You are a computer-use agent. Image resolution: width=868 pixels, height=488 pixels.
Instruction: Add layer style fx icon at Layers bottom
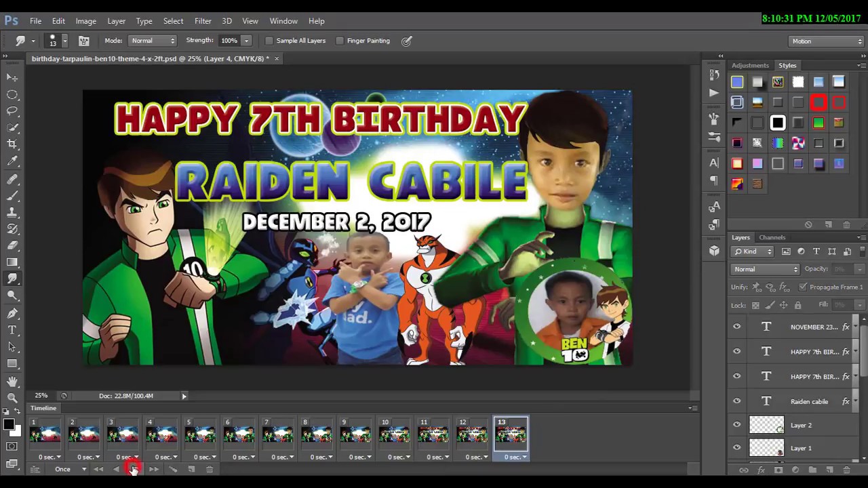tap(761, 470)
